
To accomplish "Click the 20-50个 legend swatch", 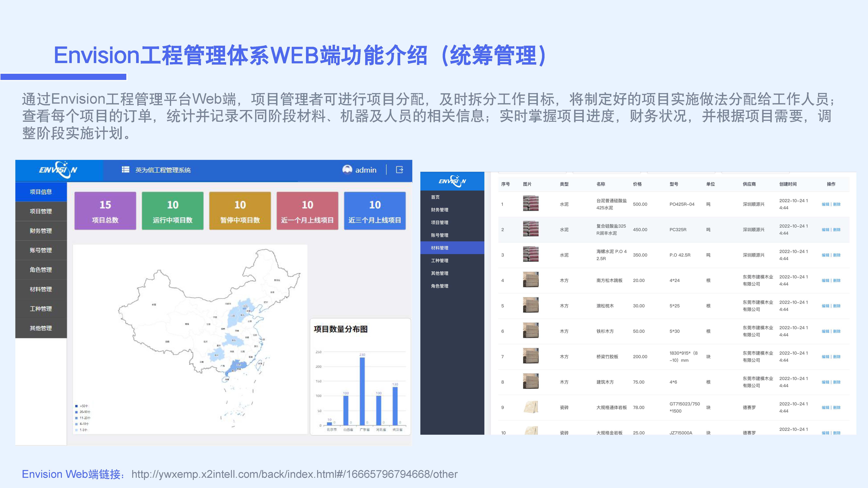I will coord(76,412).
